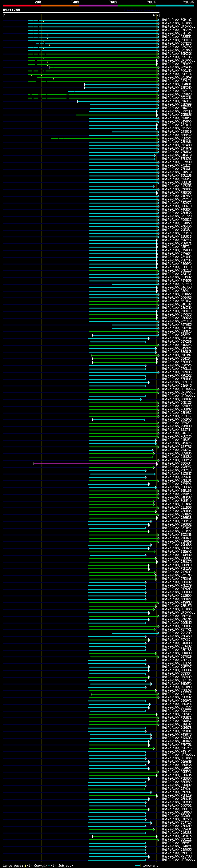Open hit UniRef100_B3EL40
Screen dimensions: 197x868
[x=177, y=487]
